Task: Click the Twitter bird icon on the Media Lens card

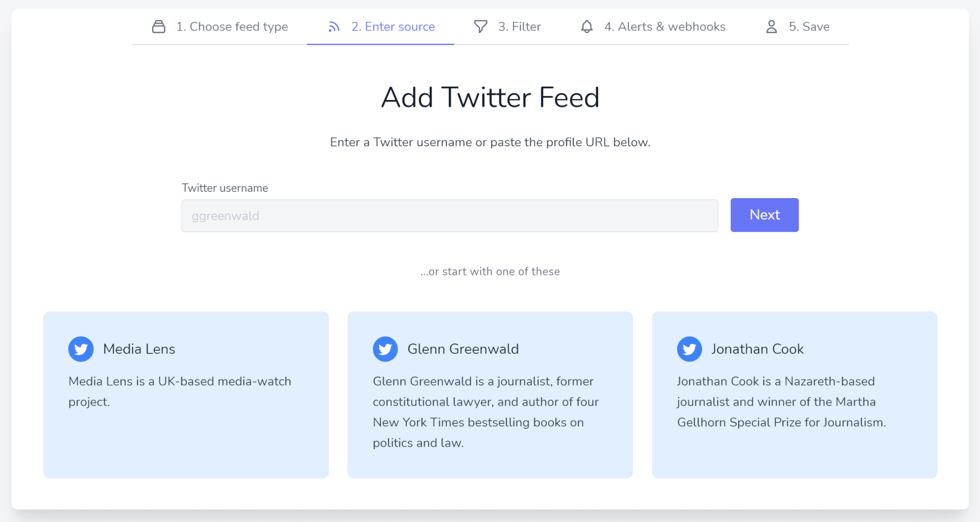Action: click(x=80, y=349)
